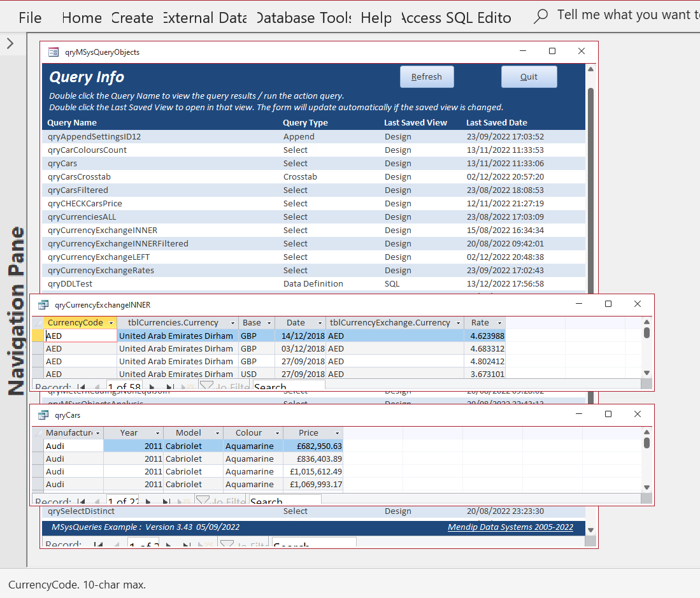Open the Colour column filter dropdown
This screenshot has height=598, width=700.
coord(277,433)
